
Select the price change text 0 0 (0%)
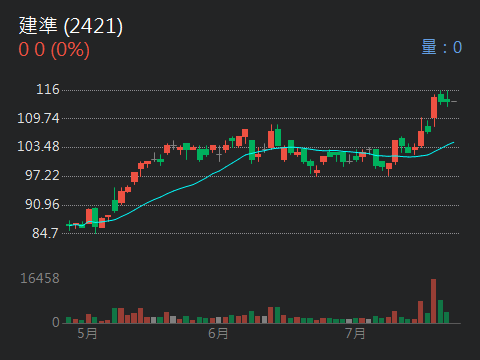[54, 50]
